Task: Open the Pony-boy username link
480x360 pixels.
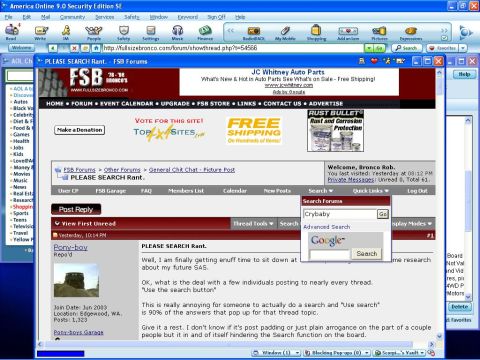Action: [71, 247]
